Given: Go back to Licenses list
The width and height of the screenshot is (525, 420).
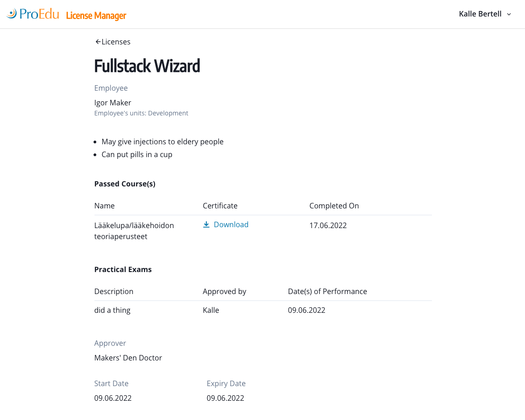Looking at the screenshot, I should point(116,42).
